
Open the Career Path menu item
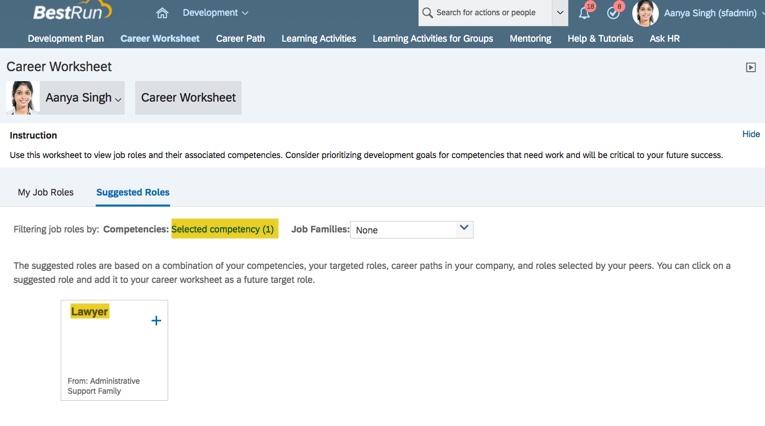click(x=240, y=38)
